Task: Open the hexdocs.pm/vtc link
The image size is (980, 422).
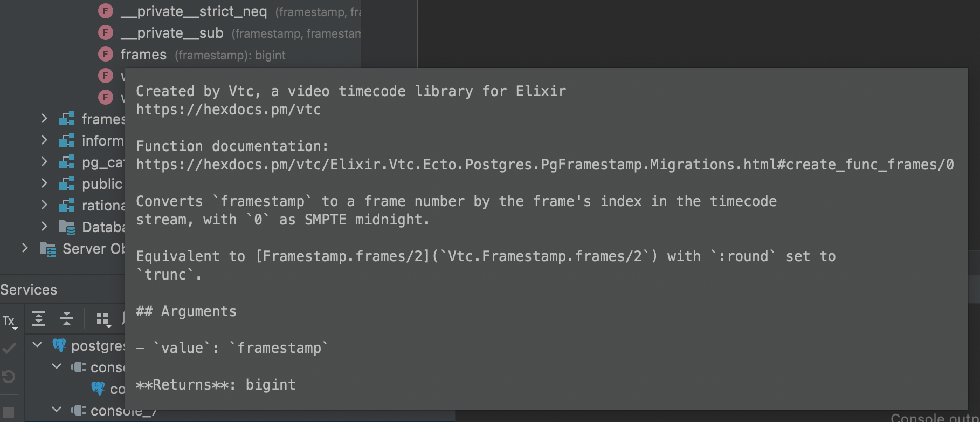Action: pyautogui.click(x=229, y=110)
